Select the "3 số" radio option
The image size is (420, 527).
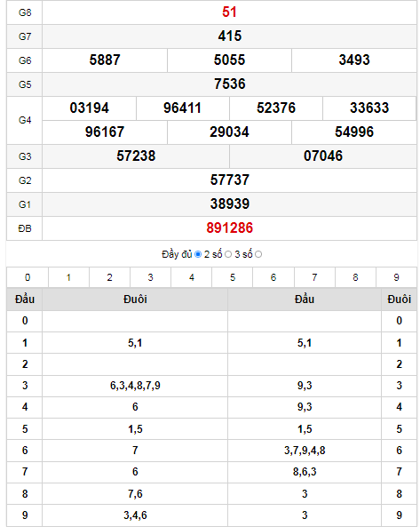coord(258,254)
